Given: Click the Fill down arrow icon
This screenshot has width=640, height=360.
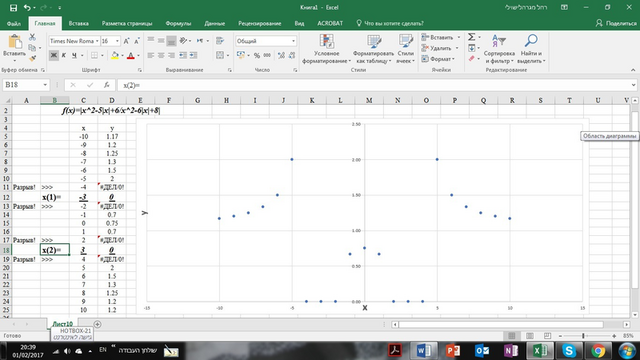Looking at the screenshot, I should coord(471,48).
